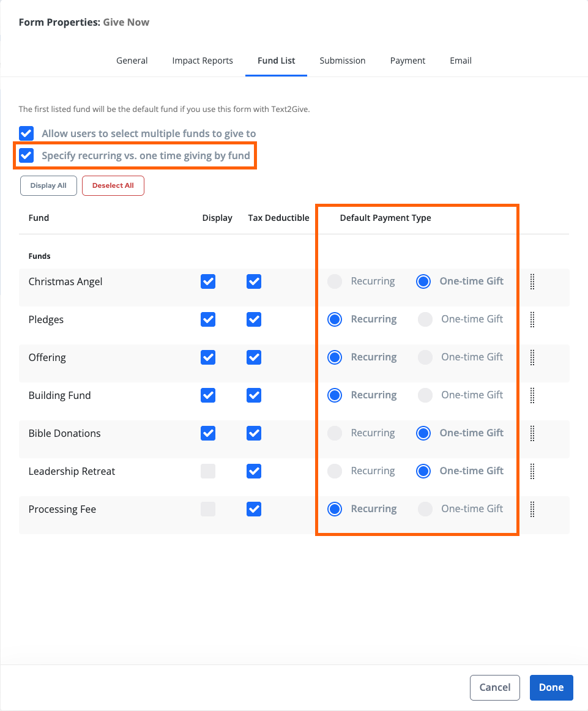Disable Specify recurring vs. one time giving
This screenshot has height=711, width=588.
26,155
